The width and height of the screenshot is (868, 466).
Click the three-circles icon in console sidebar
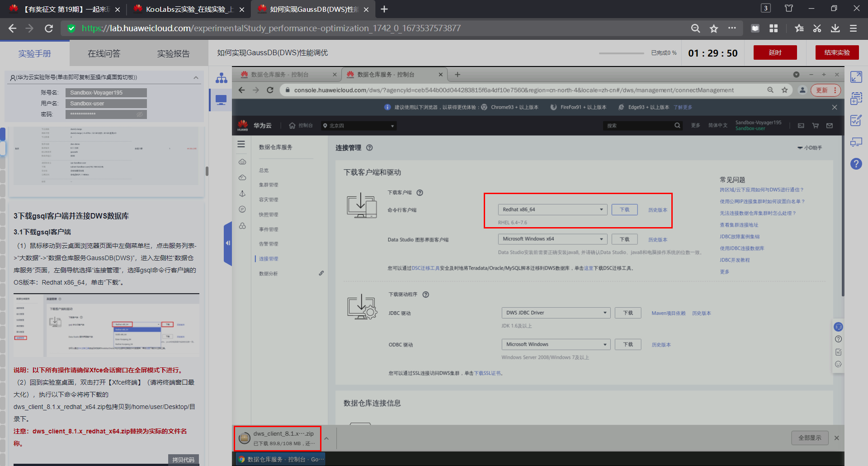point(242,225)
